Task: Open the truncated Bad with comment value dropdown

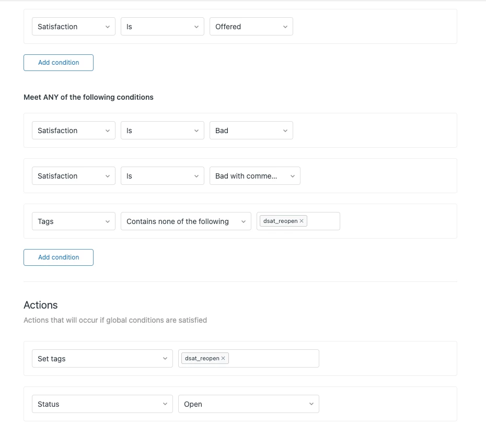Action: (254, 176)
